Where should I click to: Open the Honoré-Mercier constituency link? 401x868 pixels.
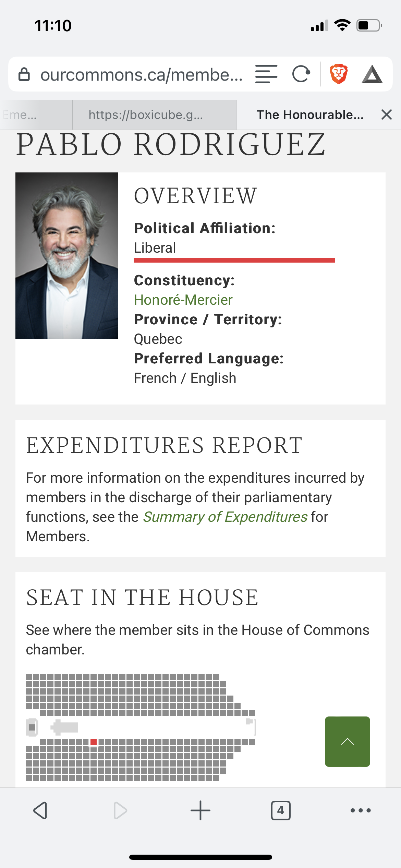183,300
